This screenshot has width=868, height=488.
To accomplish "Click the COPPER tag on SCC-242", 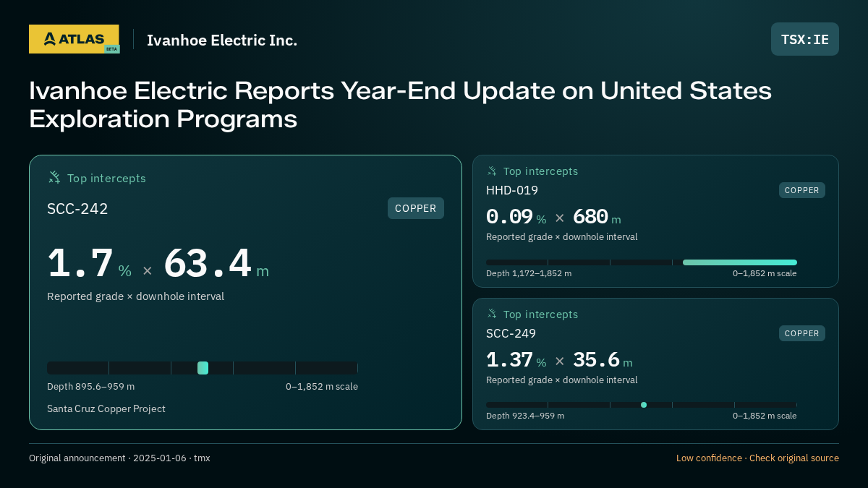I will [416, 208].
